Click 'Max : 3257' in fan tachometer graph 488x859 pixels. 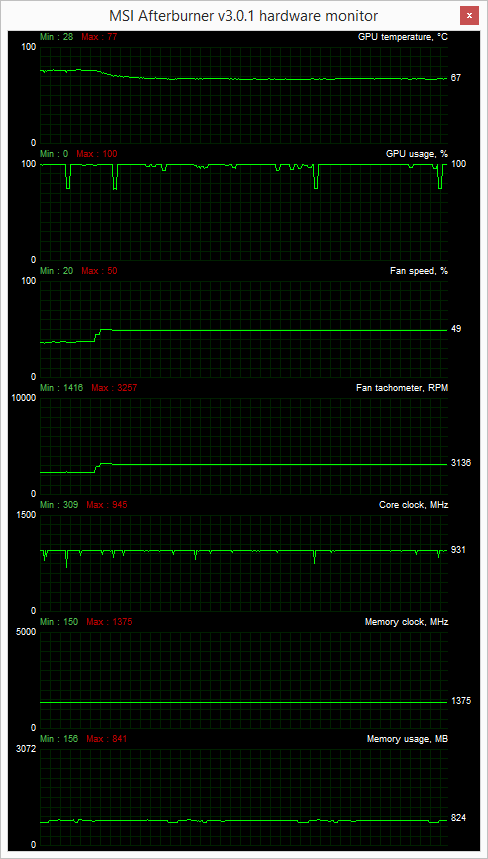114,388
